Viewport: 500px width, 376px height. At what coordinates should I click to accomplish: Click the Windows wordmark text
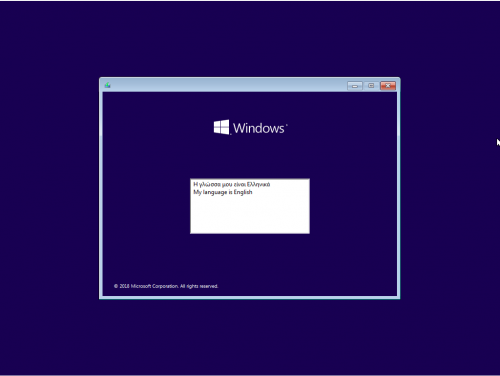click(259, 128)
